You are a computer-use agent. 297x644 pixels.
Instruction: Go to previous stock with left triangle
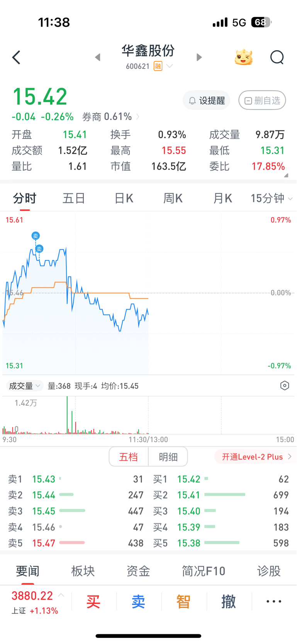[98, 58]
